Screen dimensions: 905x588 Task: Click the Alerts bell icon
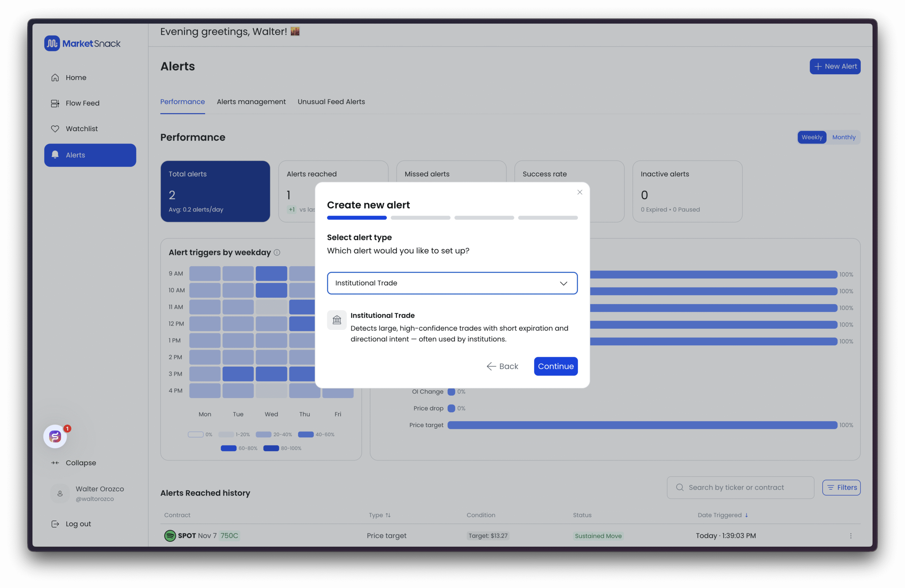click(x=55, y=155)
